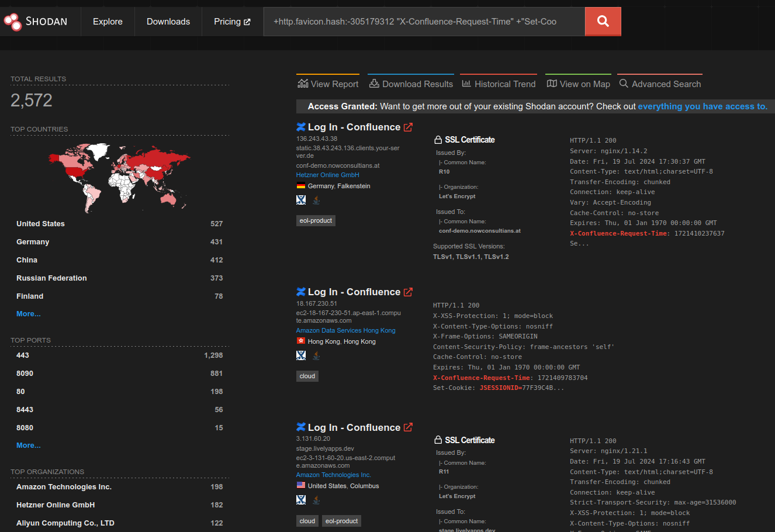This screenshot has width=775, height=532.
Task: Click the Download Results icon
Action: pos(373,83)
